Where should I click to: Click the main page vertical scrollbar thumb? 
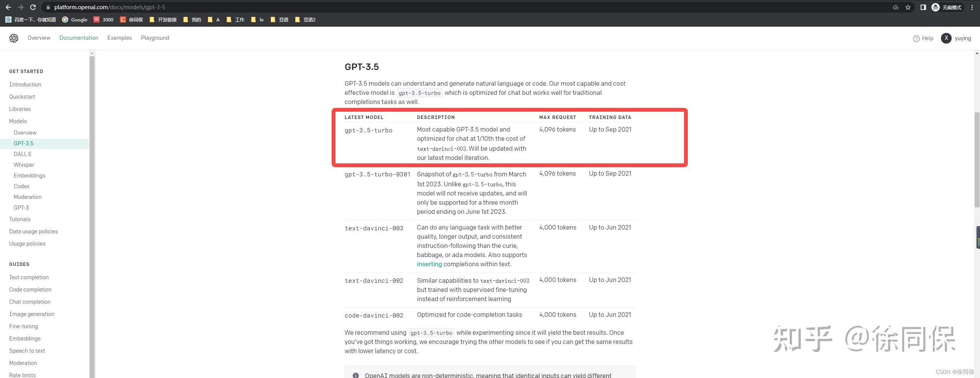(977, 160)
